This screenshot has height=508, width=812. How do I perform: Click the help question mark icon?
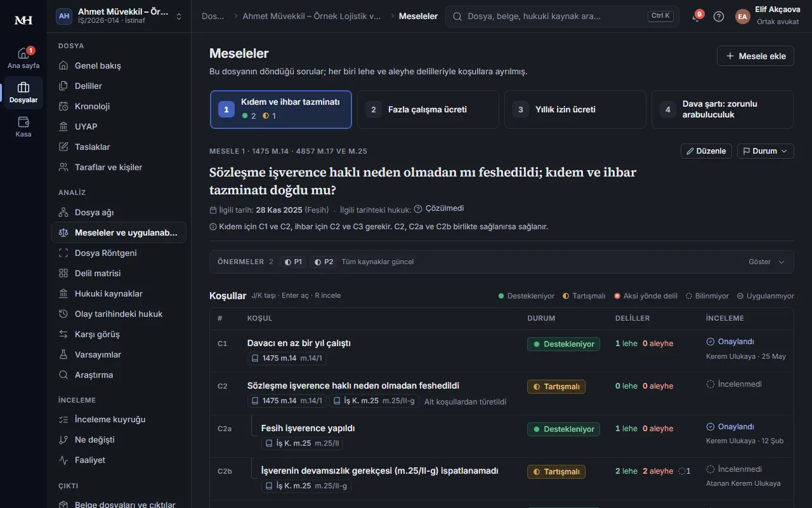click(x=719, y=17)
